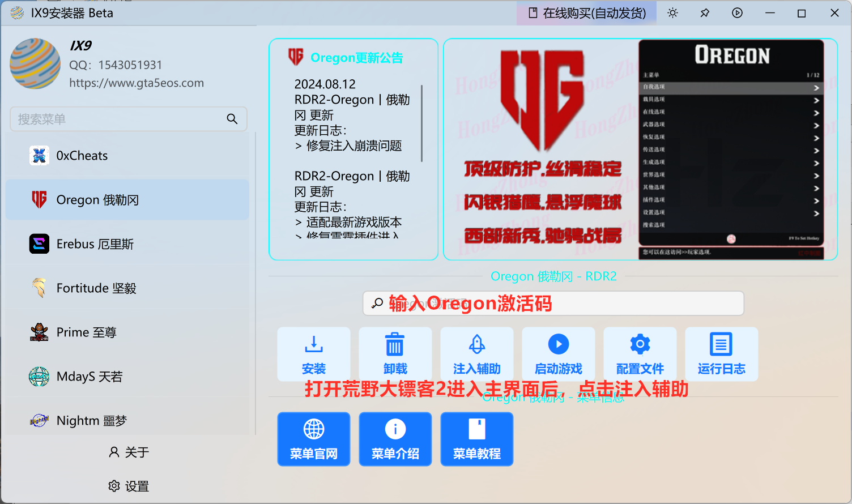Close the IX9安装器 window

(x=834, y=13)
